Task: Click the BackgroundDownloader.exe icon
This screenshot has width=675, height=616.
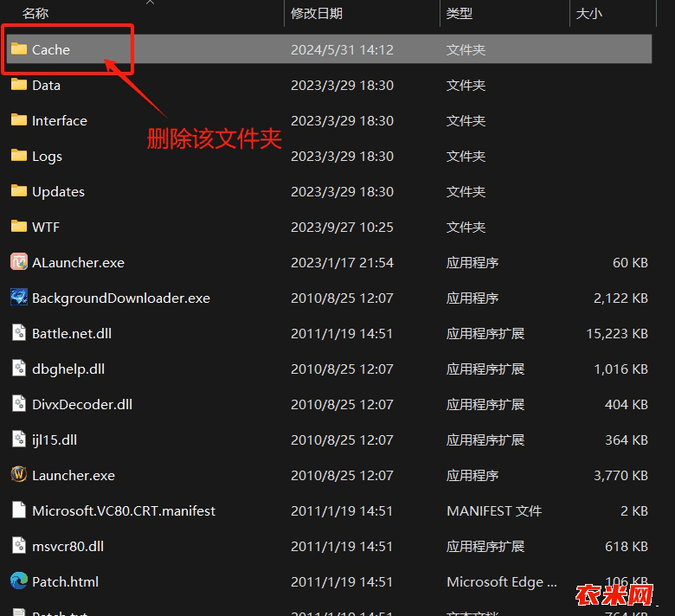Action: [x=18, y=297]
